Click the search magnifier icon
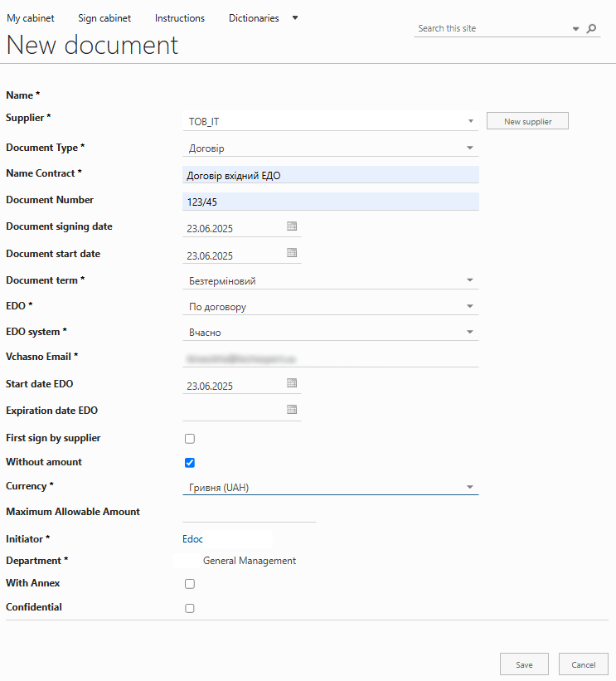The width and height of the screenshot is (616, 681). point(591,29)
